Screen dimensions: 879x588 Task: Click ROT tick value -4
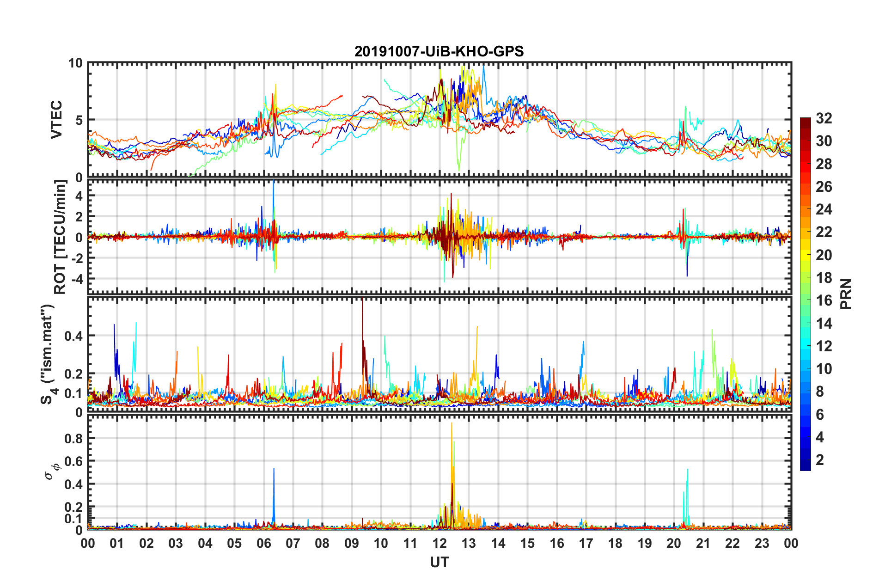pyautogui.click(x=77, y=279)
